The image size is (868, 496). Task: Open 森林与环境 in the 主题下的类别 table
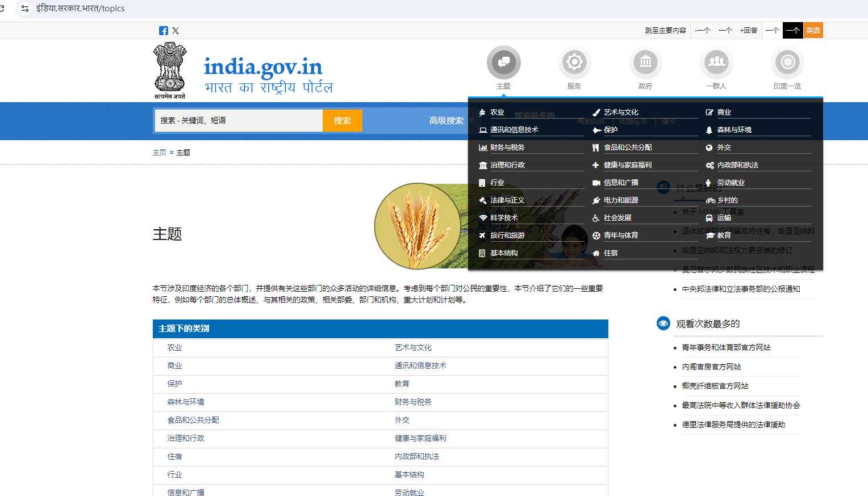[x=186, y=402]
